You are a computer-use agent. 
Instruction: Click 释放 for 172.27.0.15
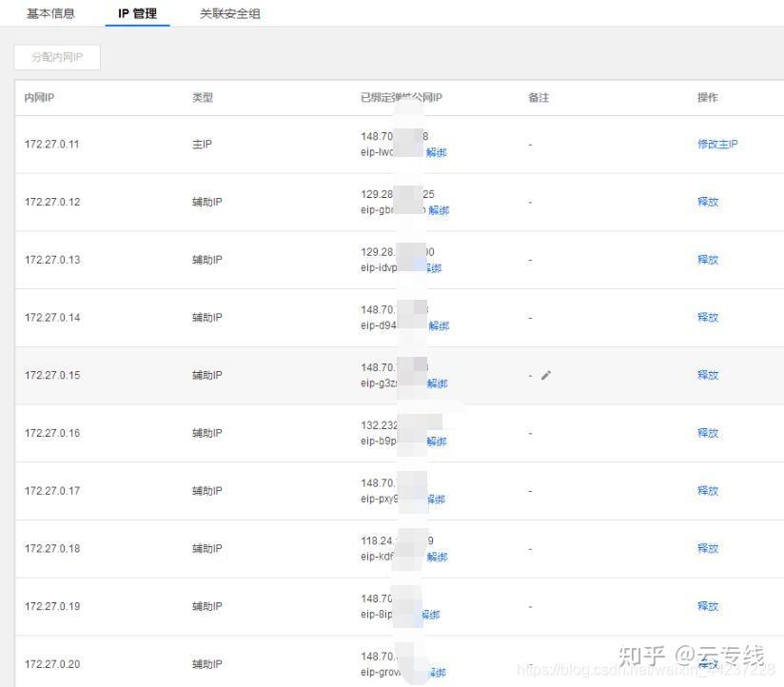click(708, 375)
